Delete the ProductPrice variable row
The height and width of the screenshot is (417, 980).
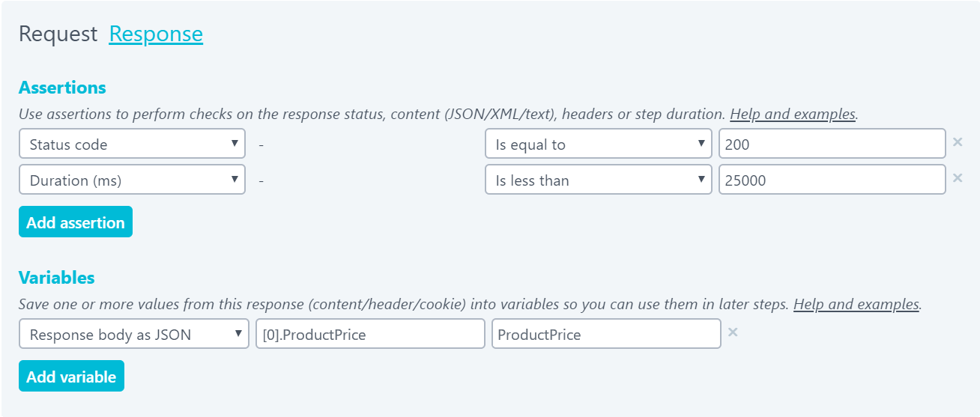point(733,332)
